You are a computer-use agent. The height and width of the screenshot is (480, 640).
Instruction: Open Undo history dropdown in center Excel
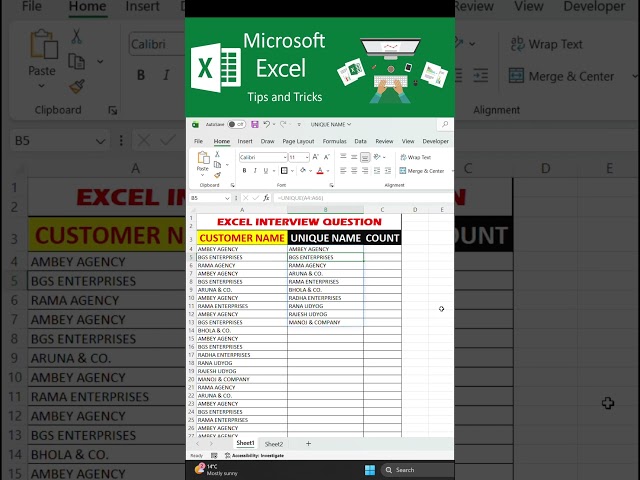[274, 124]
